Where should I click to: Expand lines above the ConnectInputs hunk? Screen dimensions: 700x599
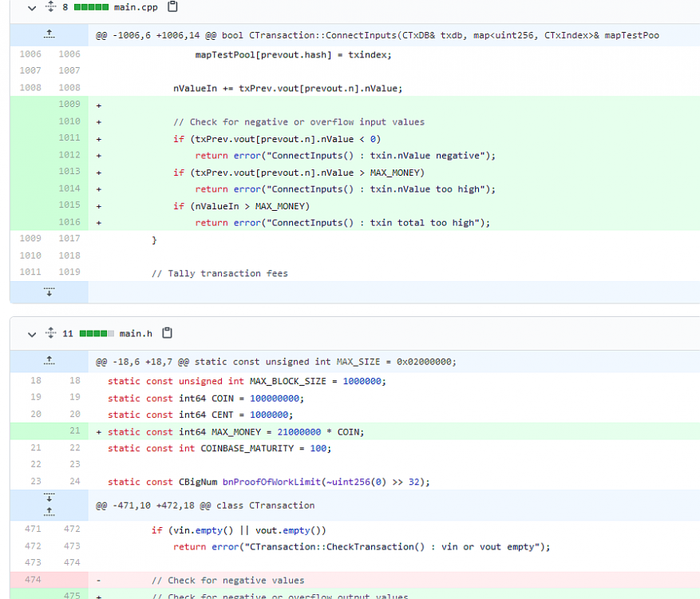tap(49, 34)
